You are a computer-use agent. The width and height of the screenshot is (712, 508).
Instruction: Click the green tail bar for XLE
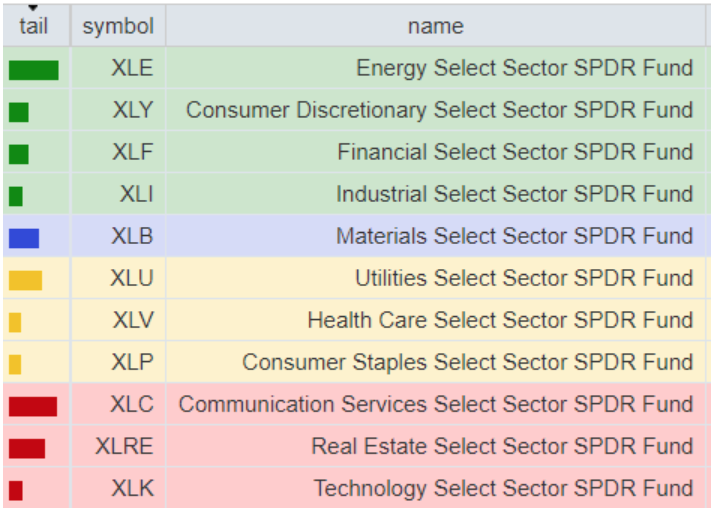tap(34, 70)
